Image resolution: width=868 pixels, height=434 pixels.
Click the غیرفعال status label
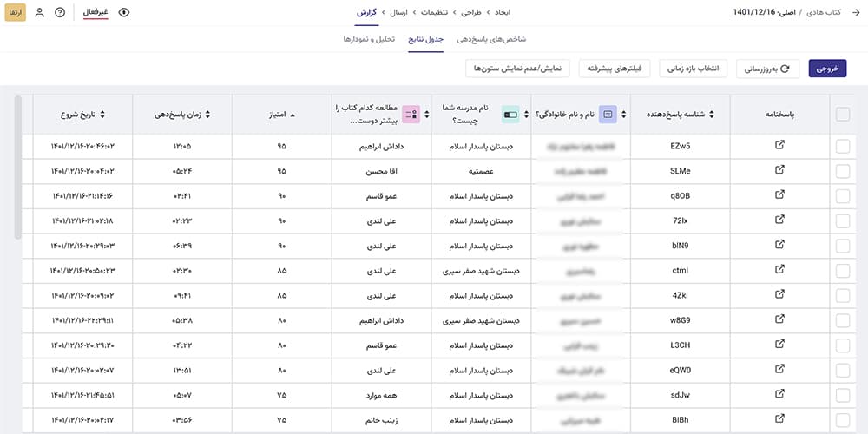(x=95, y=13)
